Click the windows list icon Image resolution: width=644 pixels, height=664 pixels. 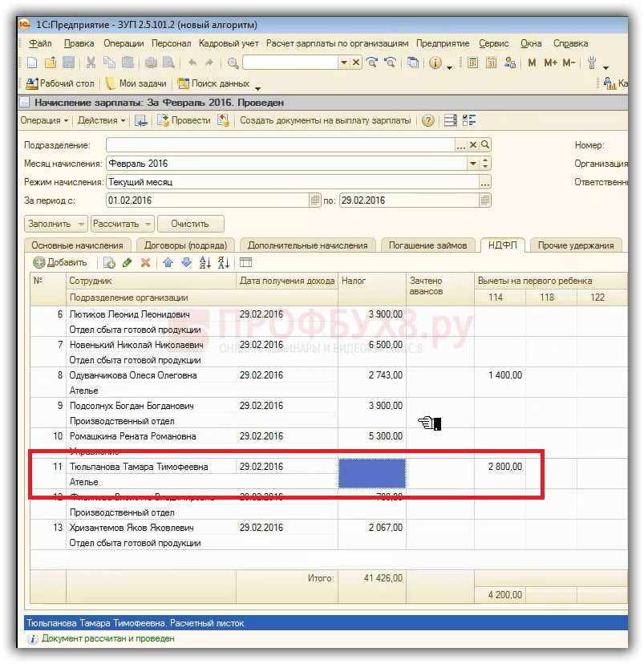pos(413,63)
